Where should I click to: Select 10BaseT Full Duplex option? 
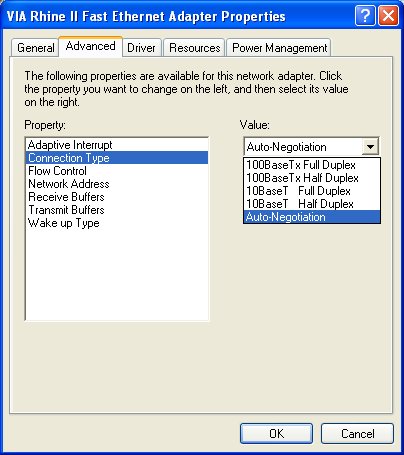point(312,191)
